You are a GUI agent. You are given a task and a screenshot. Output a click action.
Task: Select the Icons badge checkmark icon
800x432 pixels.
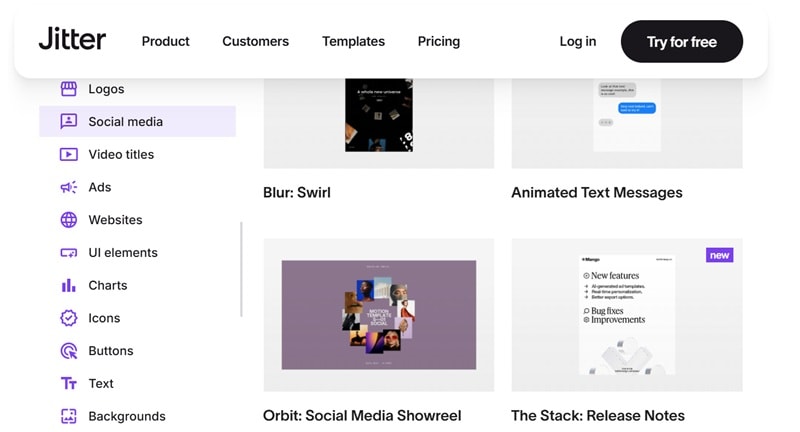point(69,318)
